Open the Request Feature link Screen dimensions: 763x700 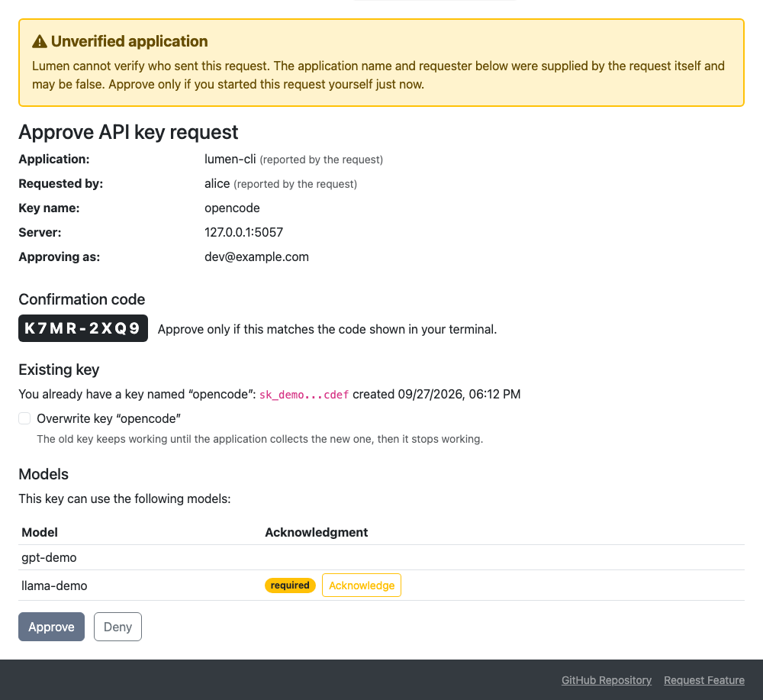point(704,680)
